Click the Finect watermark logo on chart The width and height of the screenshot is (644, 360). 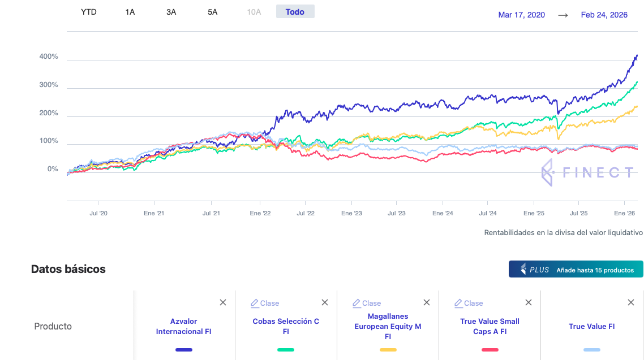click(588, 172)
